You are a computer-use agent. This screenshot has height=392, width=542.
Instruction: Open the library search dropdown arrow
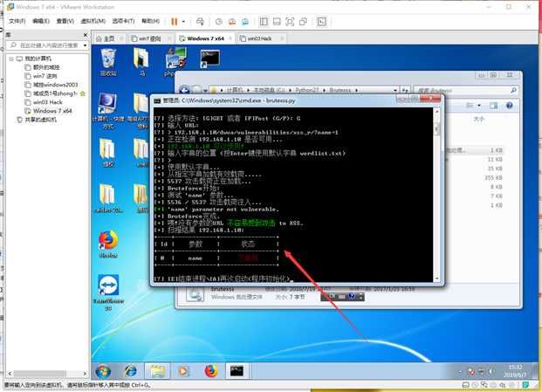tap(85, 45)
